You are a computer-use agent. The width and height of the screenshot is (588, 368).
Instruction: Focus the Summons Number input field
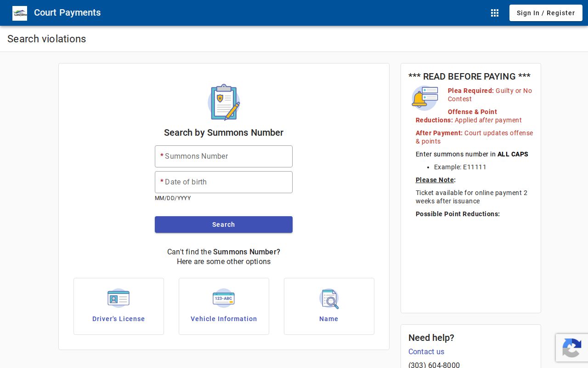point(224,156)
